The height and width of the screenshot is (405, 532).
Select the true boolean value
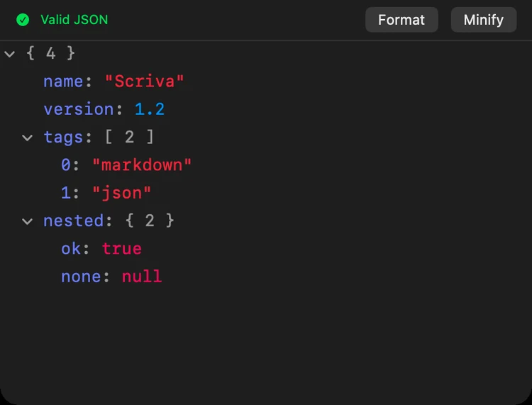coord(122,249)
